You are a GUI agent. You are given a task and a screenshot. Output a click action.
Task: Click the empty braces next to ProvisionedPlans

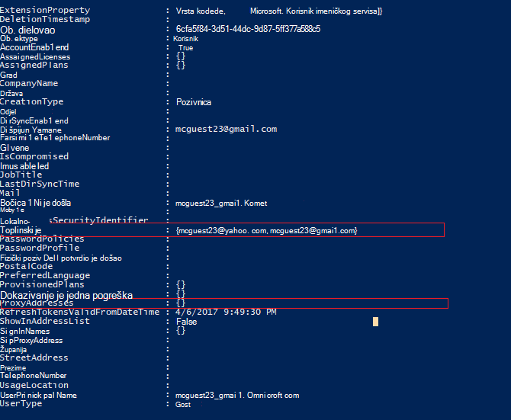point(181,284)
